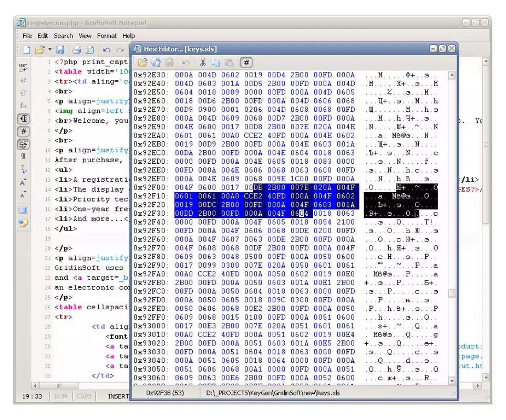Click Notepad horizontal scrollbar left arrow

(35, 385)
